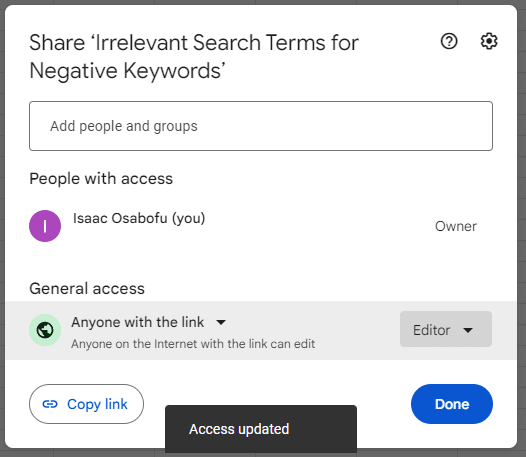
Task: Click the 'Anyone on the Internet' description text
Action: 193,344
